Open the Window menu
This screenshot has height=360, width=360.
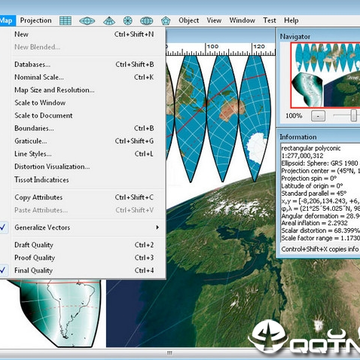242,21
